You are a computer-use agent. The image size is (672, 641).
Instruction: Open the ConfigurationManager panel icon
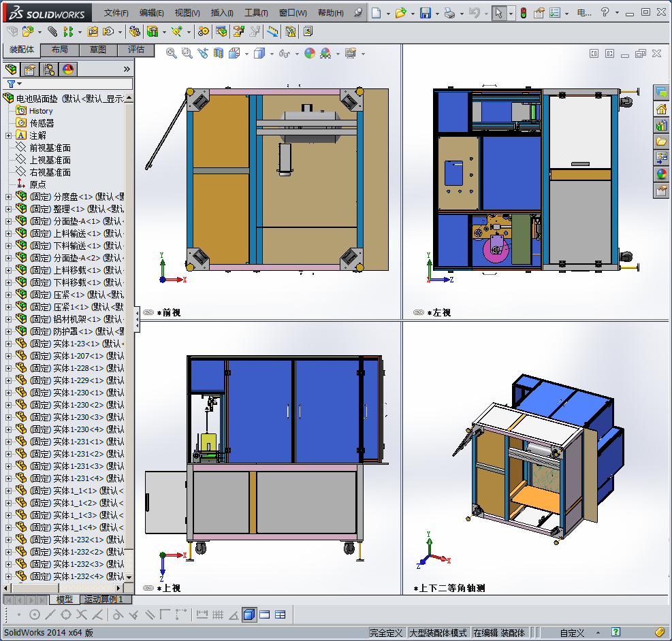49,69
